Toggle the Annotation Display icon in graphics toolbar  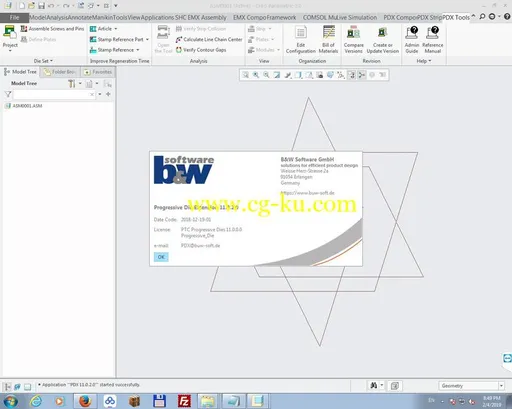click(352, 75)
